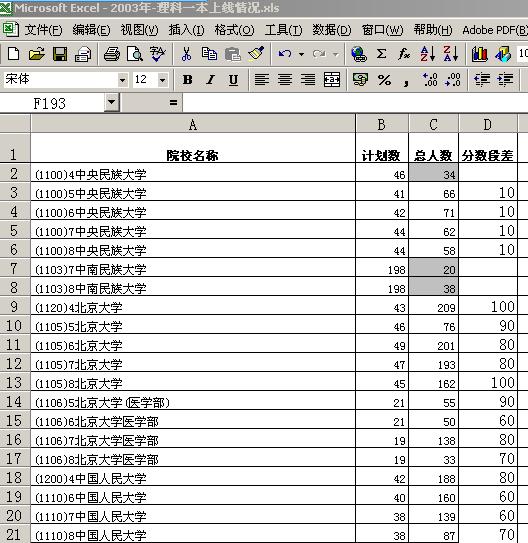Open the Adobe PDF menu
Screen dimensions: 528x543
coord(495,30)
